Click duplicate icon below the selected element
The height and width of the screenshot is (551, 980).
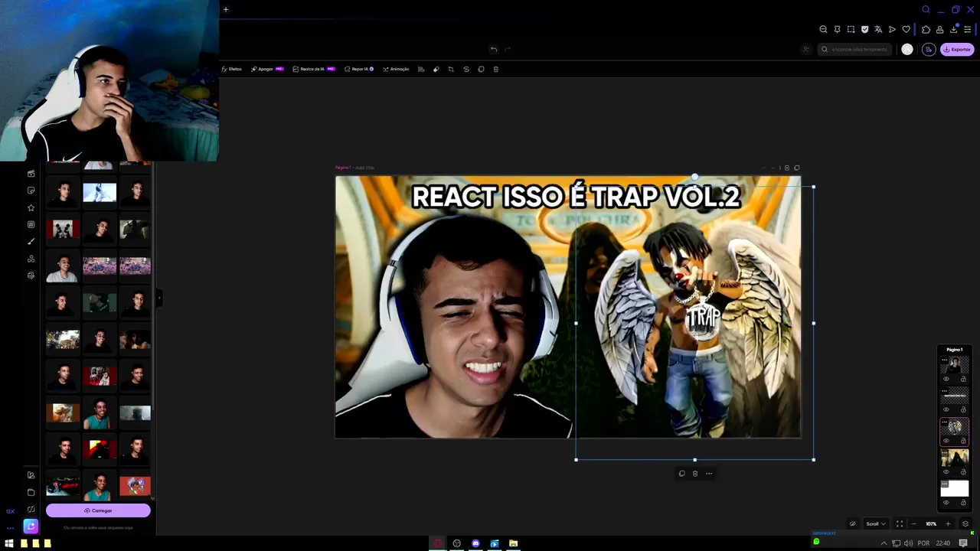pyautogui.click(x=681, y=474)
